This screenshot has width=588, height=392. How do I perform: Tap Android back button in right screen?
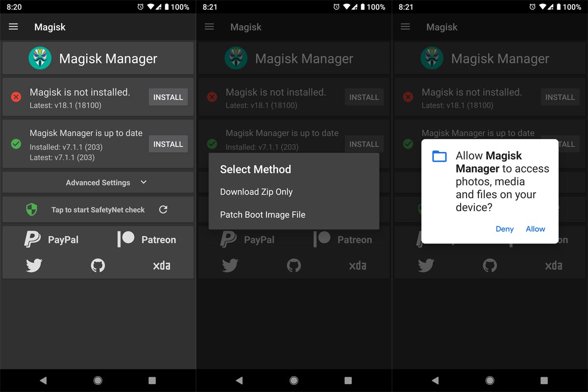tap(435, 380)
